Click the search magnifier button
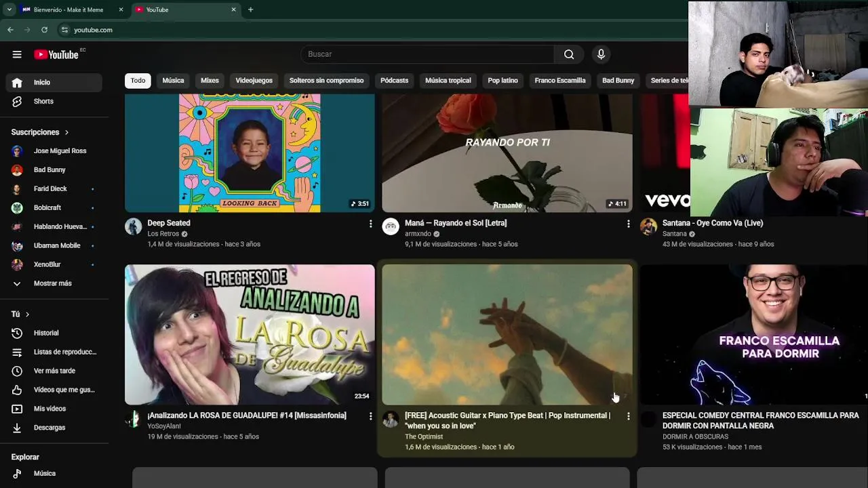 tap(569, 54)
